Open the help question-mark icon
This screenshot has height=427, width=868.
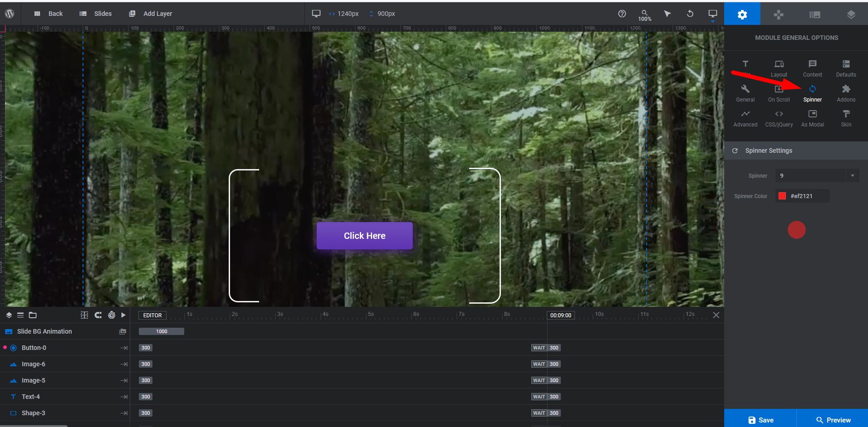622,14
